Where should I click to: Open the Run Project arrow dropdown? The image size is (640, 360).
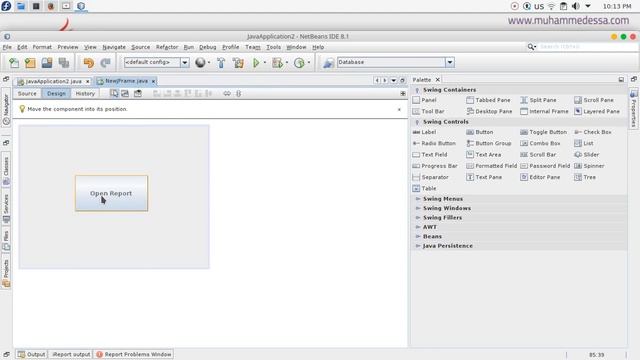(265, 62)
